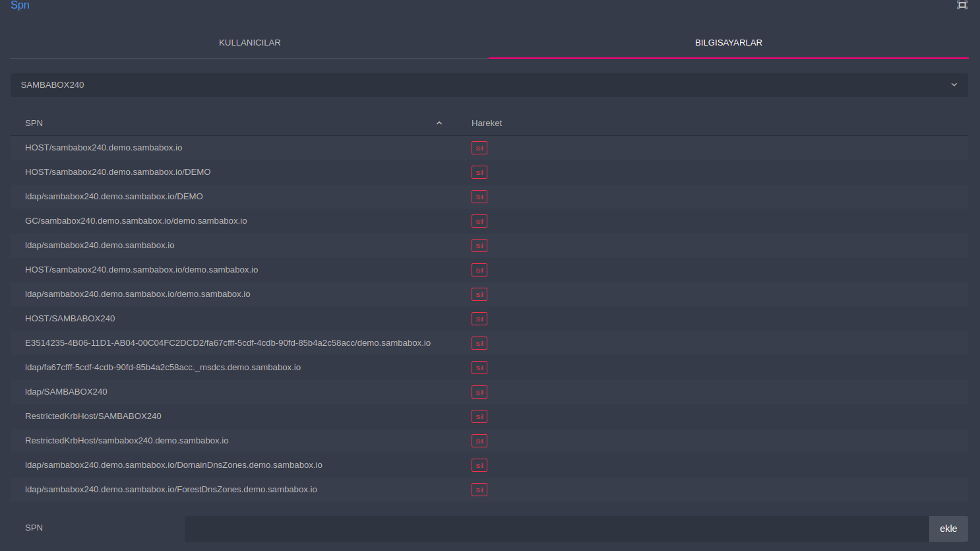
Task: Click sil beside the GC/sambabox240 entry
Action: coord(479,222)
